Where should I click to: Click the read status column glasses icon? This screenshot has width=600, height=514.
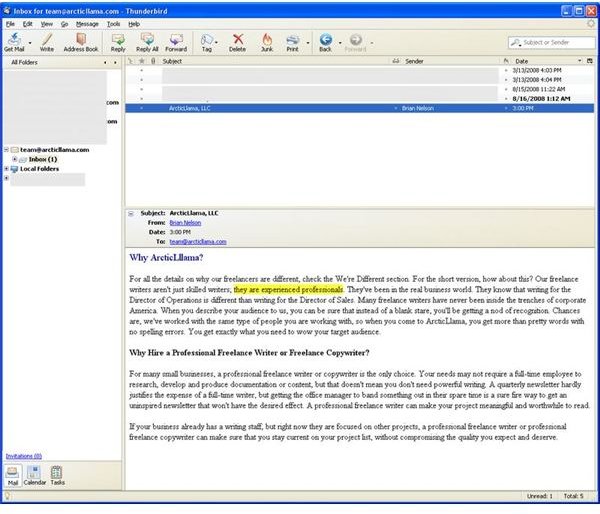[x=396, y=61]
